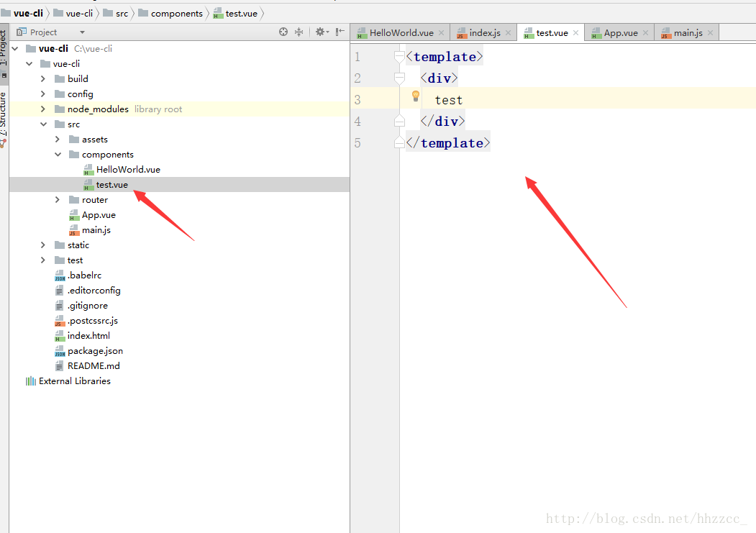Click the opening div tag on line 2

[x=439, y=78]
